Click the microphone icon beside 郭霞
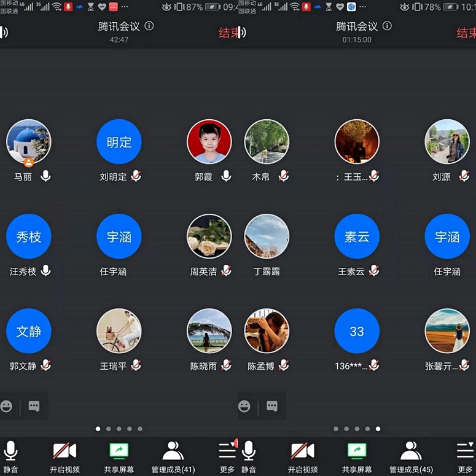Viewport: 476px width, 476px height. pos(226,176)
